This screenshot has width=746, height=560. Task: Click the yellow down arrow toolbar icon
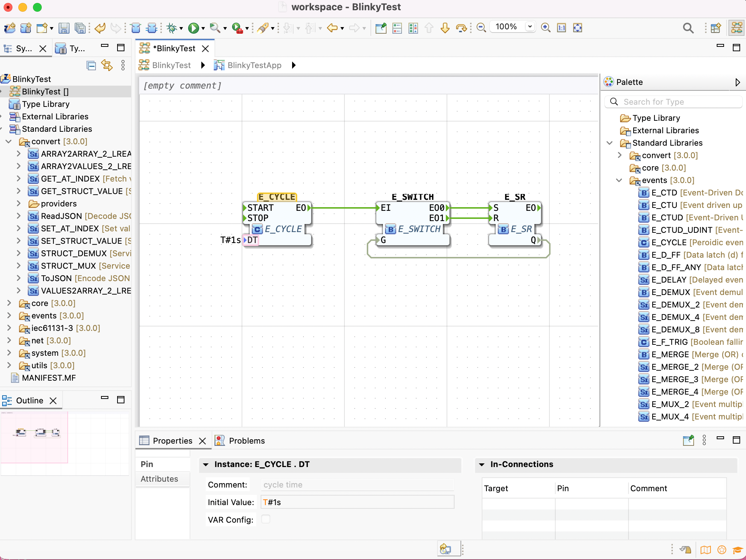click(445, 28)
